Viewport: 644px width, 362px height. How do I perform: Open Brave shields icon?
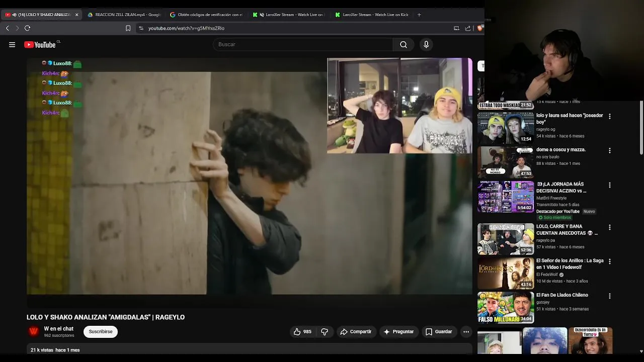pos(480,28)
